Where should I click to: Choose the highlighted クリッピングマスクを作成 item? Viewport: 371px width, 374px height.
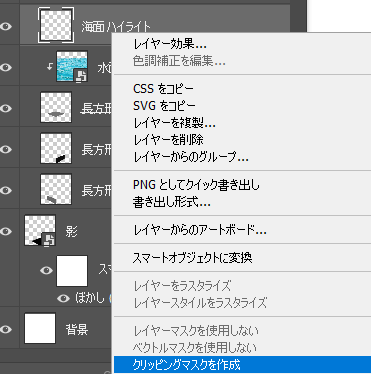pyautogui.click(x=242, y=365)
